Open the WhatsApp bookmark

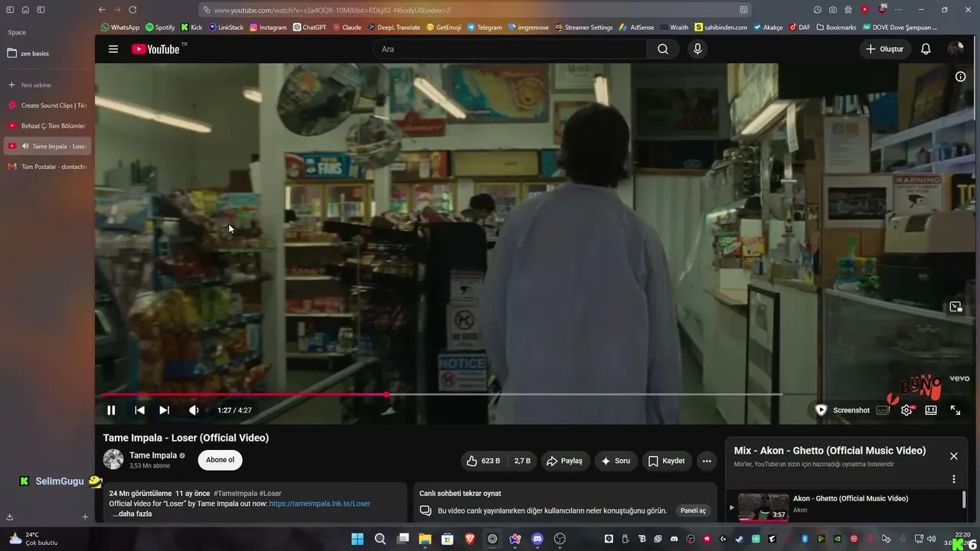click(120, 28)
